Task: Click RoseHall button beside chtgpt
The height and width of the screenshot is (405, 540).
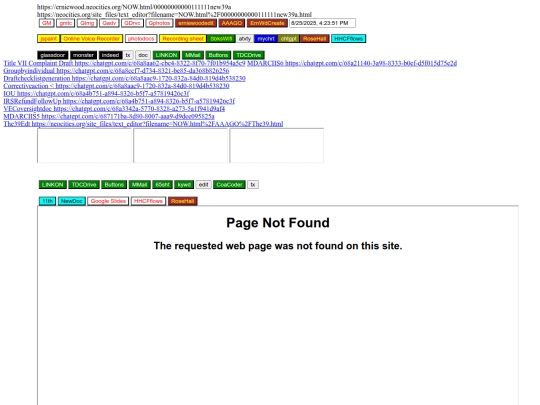Action: pyautogui.click(x=314, y=39)
